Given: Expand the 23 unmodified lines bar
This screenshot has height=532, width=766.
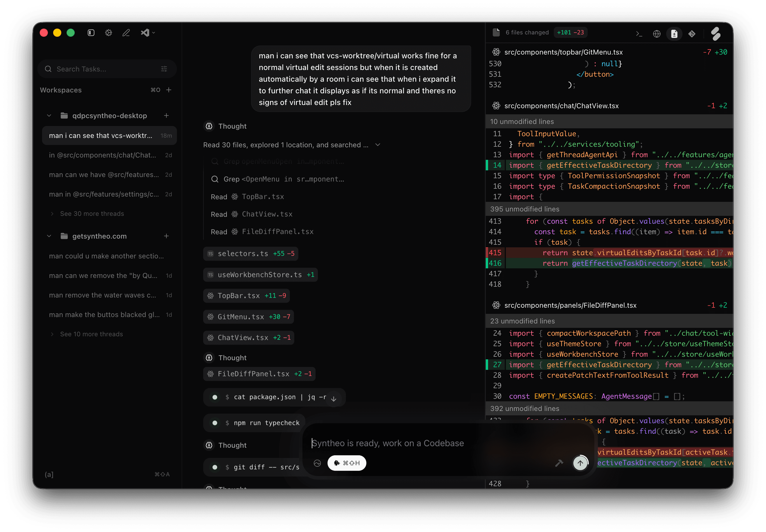Looking at the screenshot, I should (609, 321).
